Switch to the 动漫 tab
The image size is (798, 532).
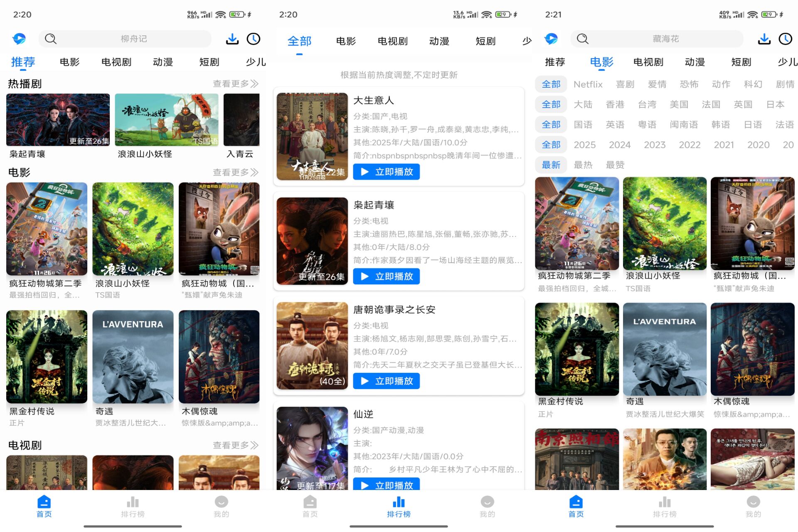(x=163, y=62)
